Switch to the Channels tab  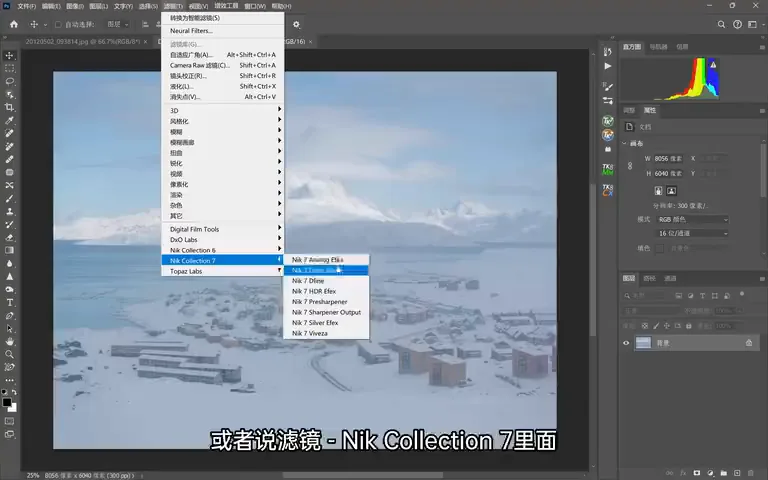tap(670, 278)
